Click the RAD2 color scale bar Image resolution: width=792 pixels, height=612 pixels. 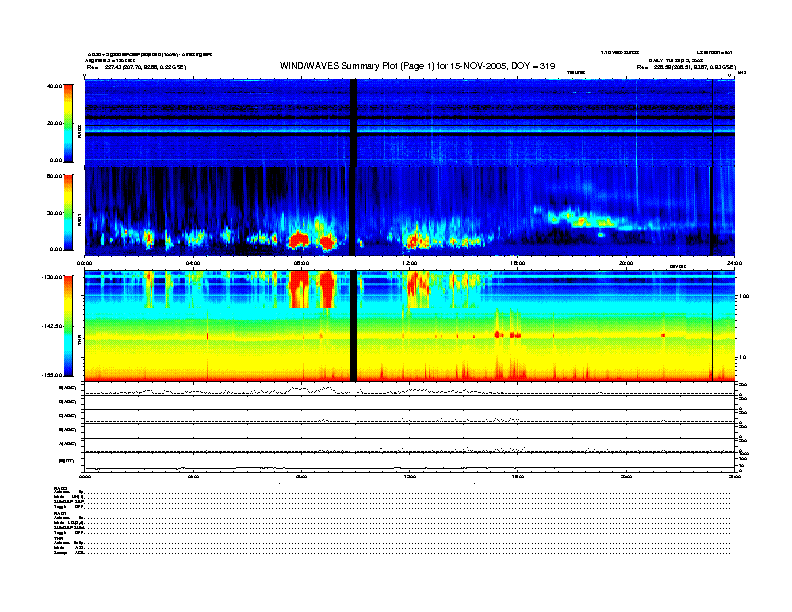pyautogui.click(x=68, y=123)
